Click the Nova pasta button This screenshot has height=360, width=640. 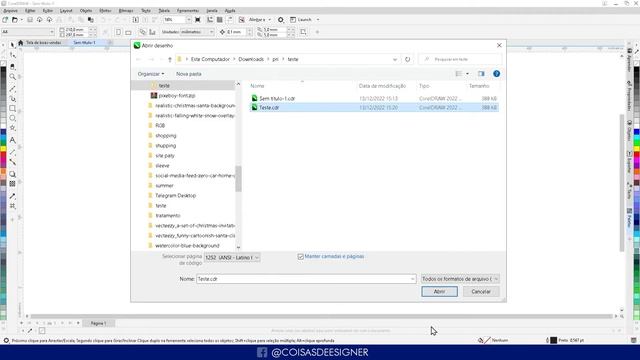tap(189, 74)
